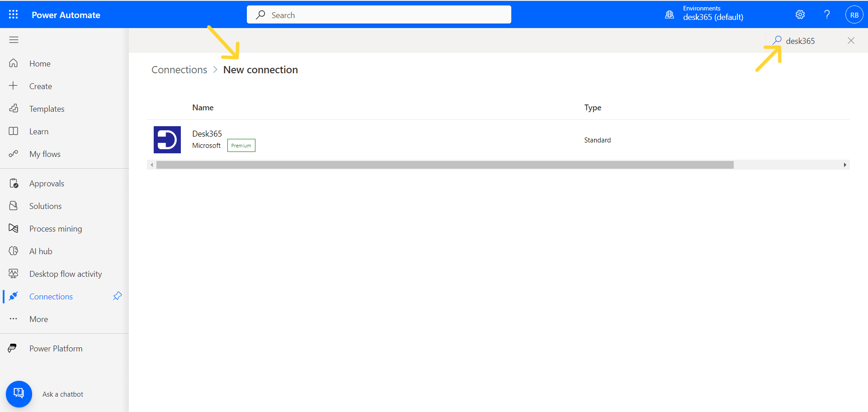
Task: Select Approvals in the sidebar
Action: click(x=47, y=183)
